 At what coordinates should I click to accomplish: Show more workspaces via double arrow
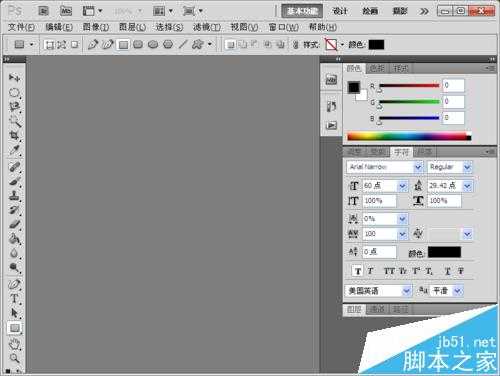click(x=424, y=11)
